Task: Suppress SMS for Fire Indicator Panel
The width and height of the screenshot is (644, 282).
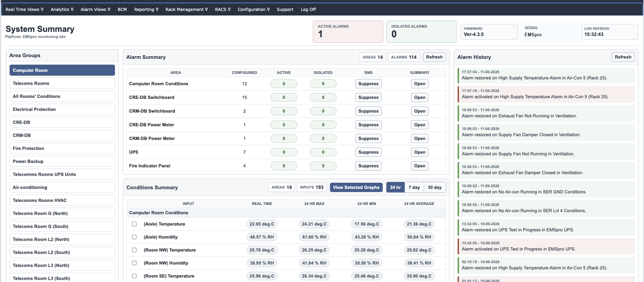Action: click(x=368, y=166)
